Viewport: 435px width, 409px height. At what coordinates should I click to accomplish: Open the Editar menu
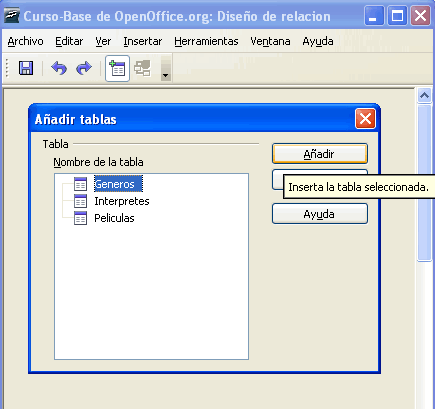[x=69, y=41]
